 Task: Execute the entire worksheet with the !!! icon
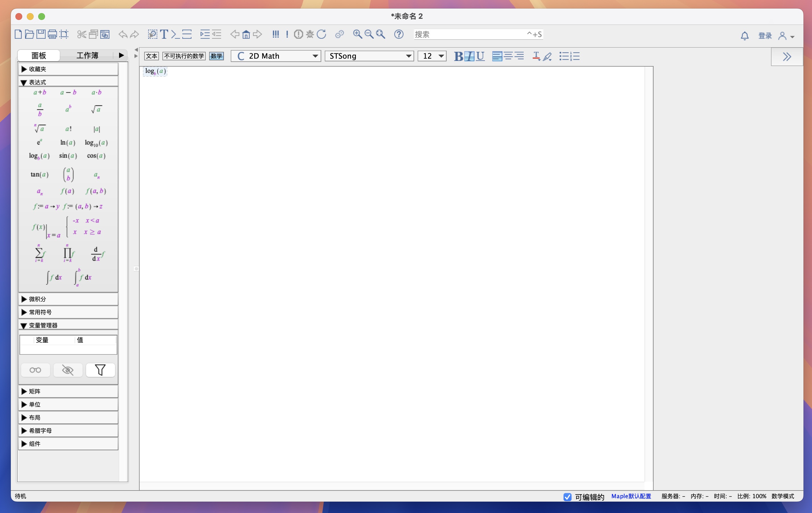point(276,34)
